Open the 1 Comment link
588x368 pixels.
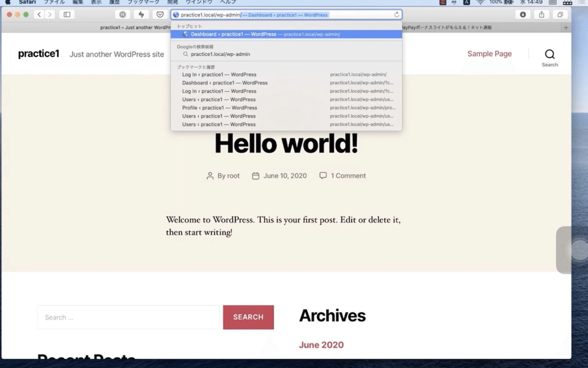coord(348,176)
